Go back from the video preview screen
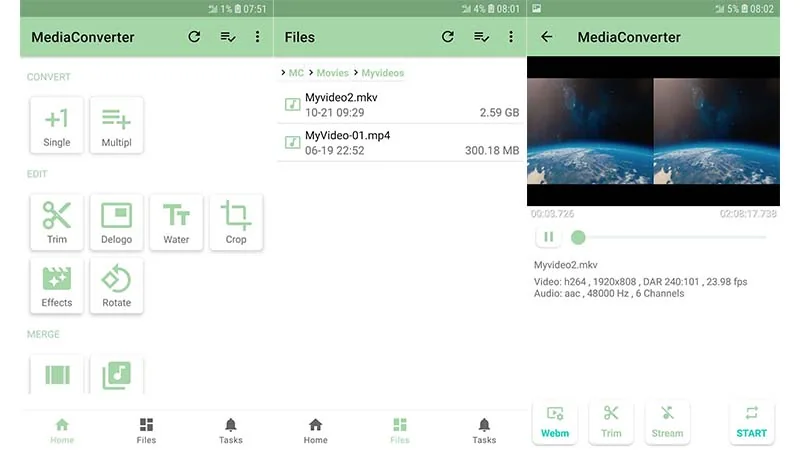Screen dimensions: 800x450 [x=546, y=37]
